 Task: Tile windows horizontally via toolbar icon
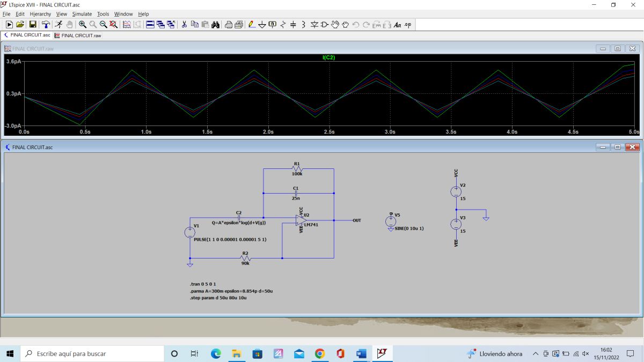[150, 25]
